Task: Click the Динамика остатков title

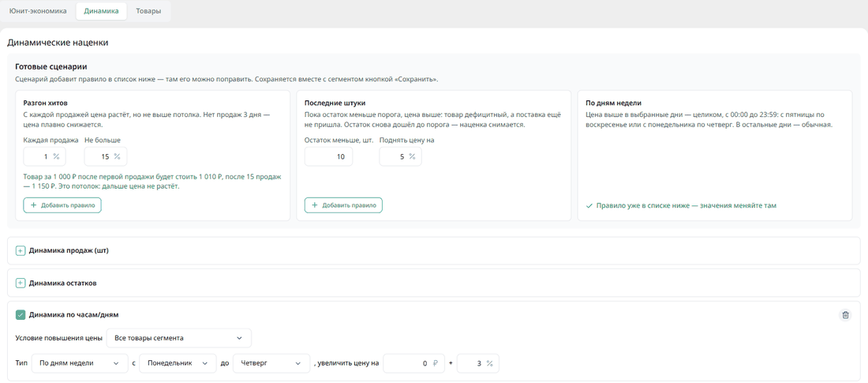Action: pyautogui.click(x=62, y=283)
